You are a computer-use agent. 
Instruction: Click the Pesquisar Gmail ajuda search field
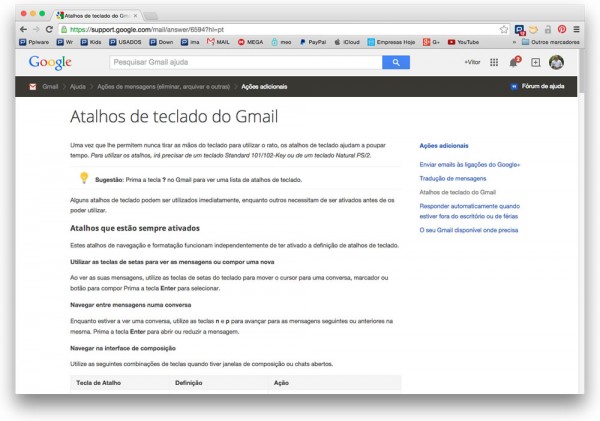coord(246,62)
